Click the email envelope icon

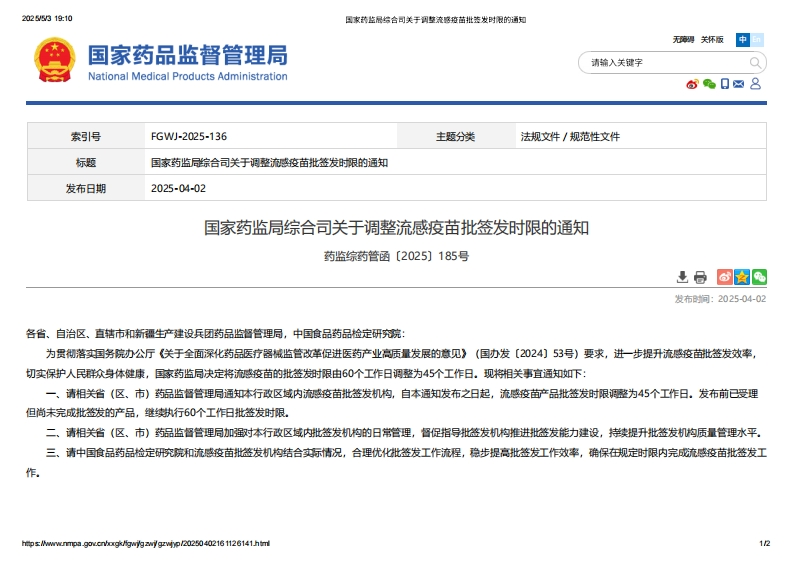click(739, 84)
